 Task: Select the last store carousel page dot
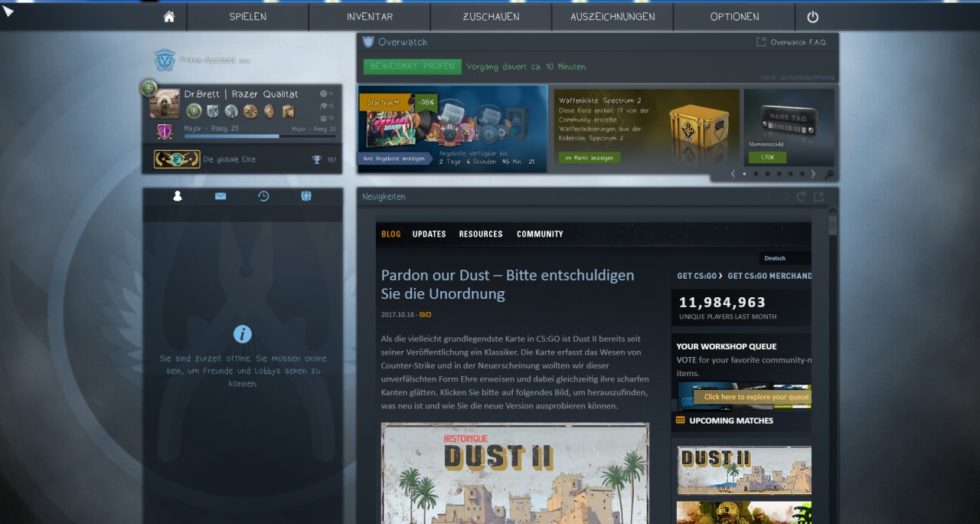pyautogui.click(x=802, y=174)
